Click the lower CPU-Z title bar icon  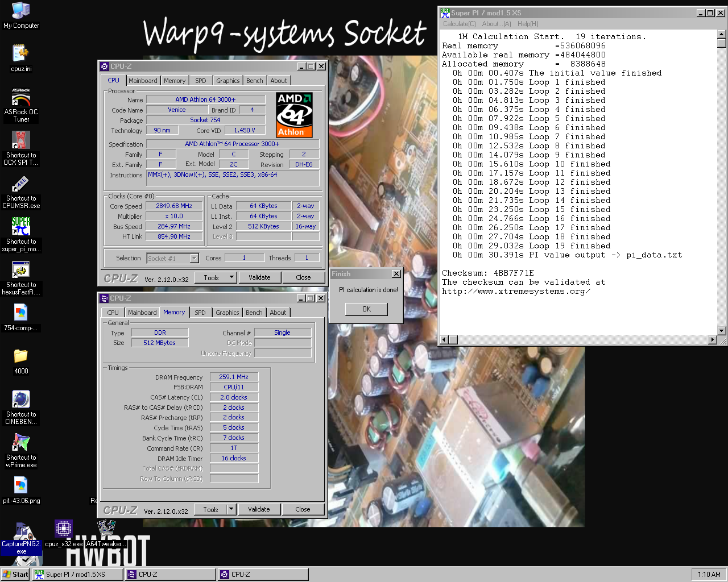coord(104,298)
